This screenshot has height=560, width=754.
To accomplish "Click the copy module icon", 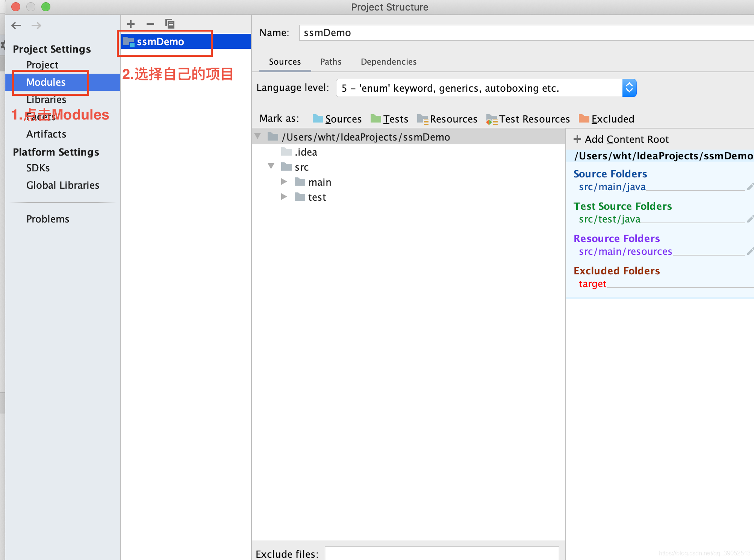I will pos(170,24).
